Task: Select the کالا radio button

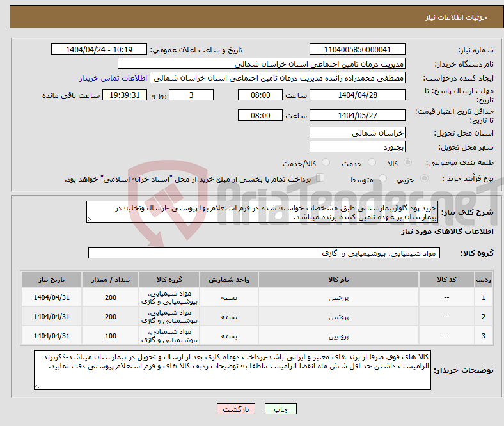Action: [407, 162]
